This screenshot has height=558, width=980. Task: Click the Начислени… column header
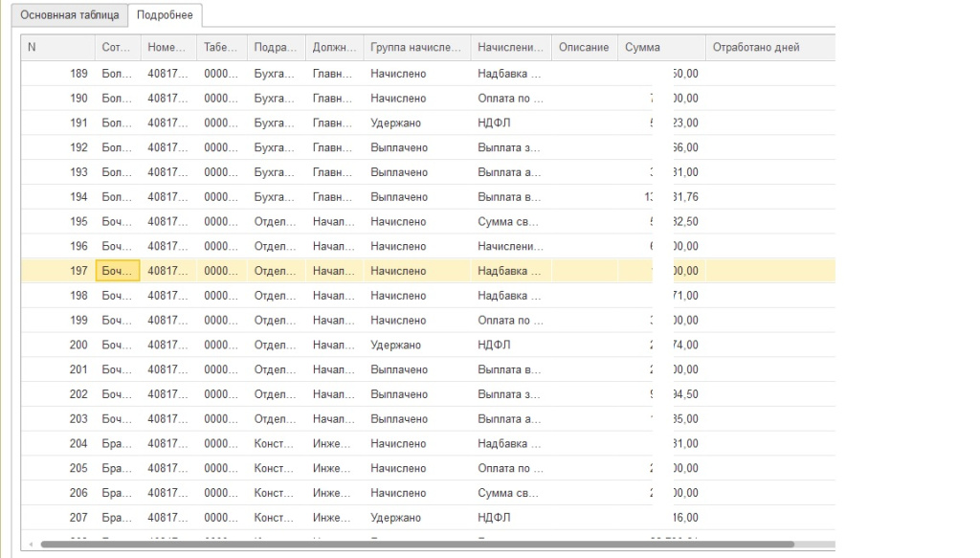point(512,48)
